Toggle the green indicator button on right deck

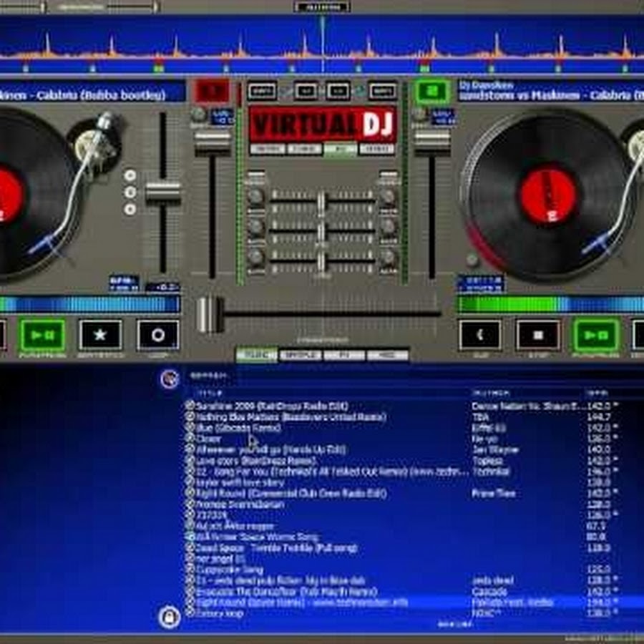432,92
